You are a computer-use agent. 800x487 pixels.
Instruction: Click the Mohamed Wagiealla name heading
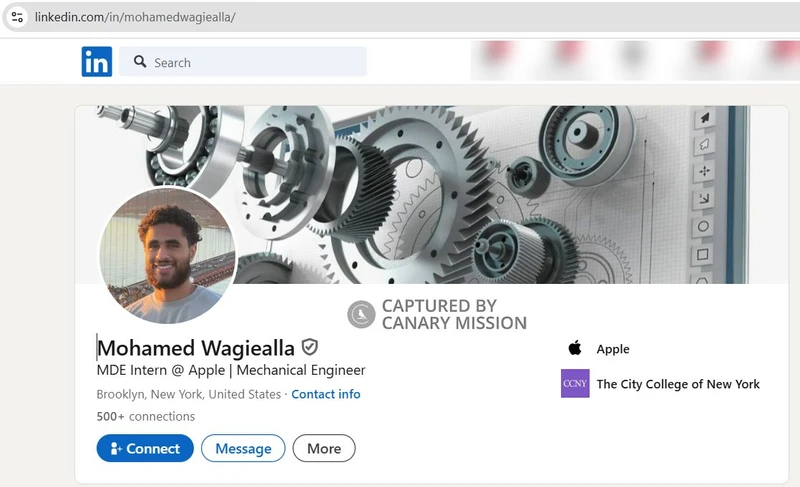tap(196, 348)
